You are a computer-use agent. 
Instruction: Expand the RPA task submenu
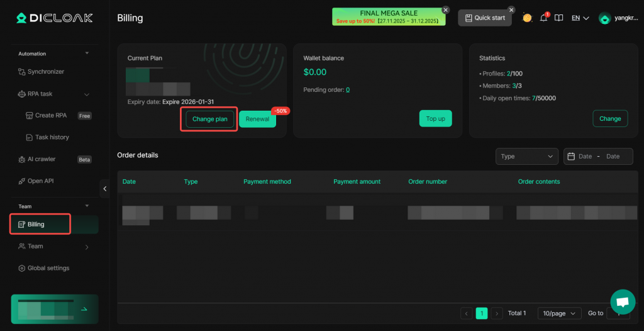(x=87, y=94)
